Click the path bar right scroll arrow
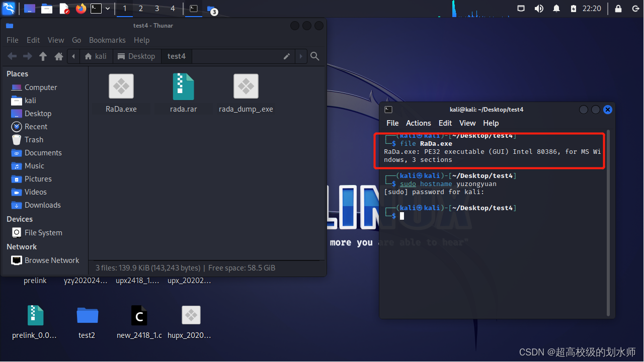Viewport: 644px width, 362px height. pyautogui.click(x=301, y=56)
